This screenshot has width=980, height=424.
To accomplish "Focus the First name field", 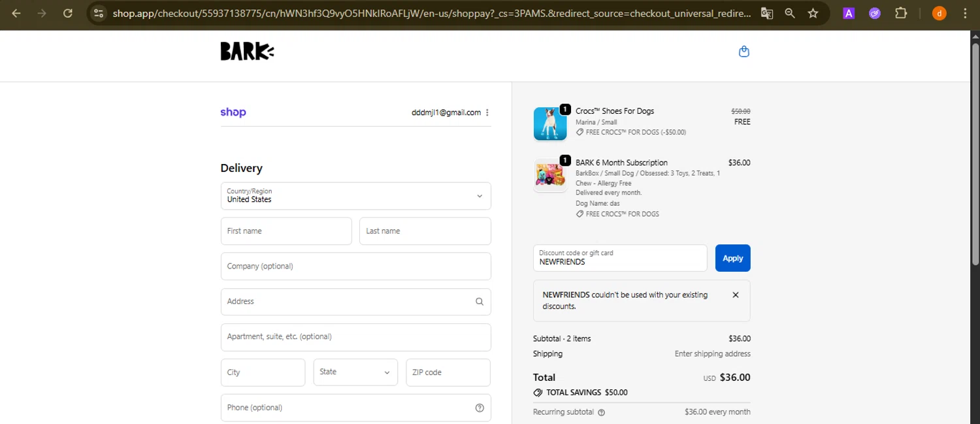I will [x=286, y=231].
